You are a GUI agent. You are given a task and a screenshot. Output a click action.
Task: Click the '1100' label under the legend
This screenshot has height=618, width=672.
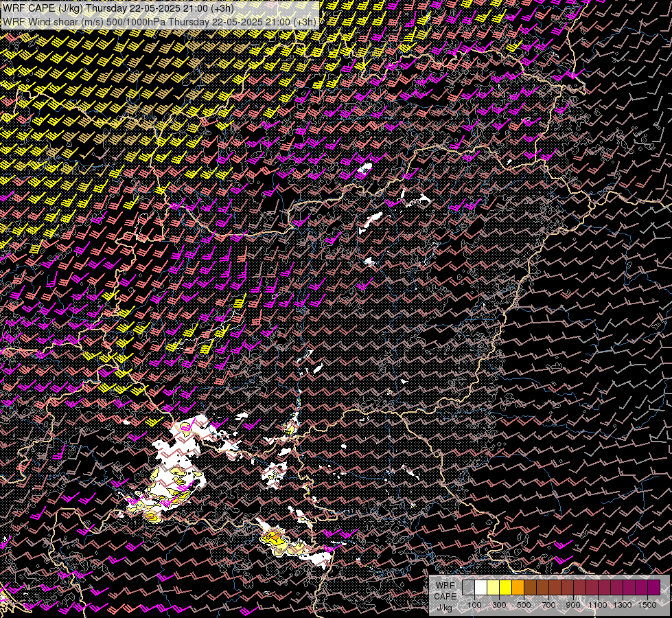(x=598, y=605)
